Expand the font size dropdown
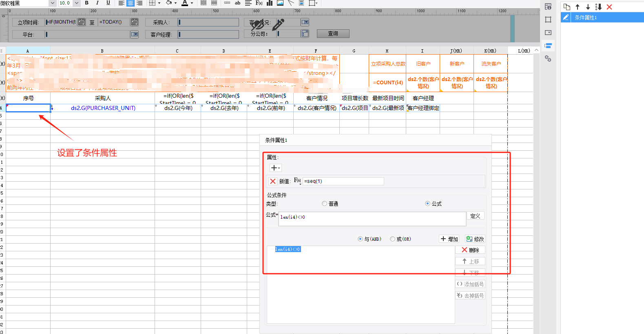 coord(76,3)
